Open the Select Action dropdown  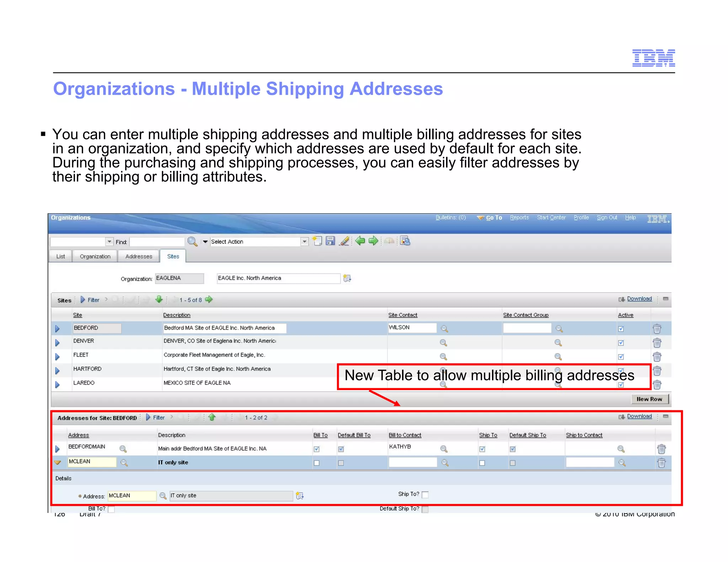[x=304, y=242]
